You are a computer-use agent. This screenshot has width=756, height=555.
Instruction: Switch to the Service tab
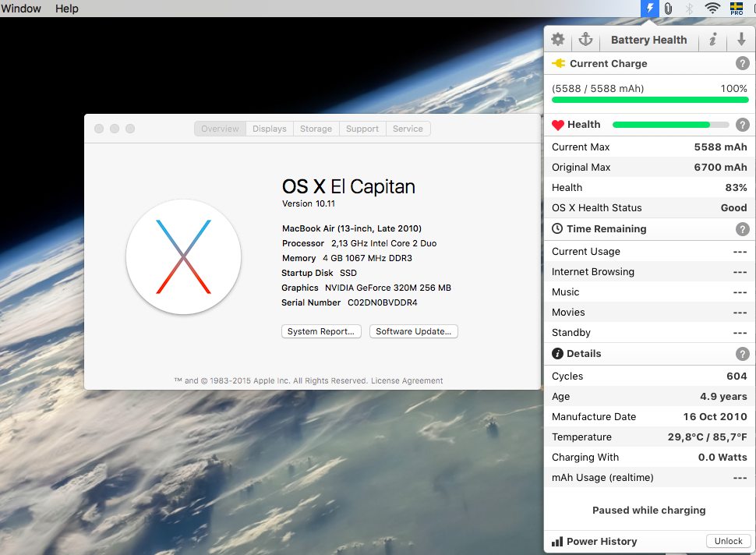(x=408, y=129)
